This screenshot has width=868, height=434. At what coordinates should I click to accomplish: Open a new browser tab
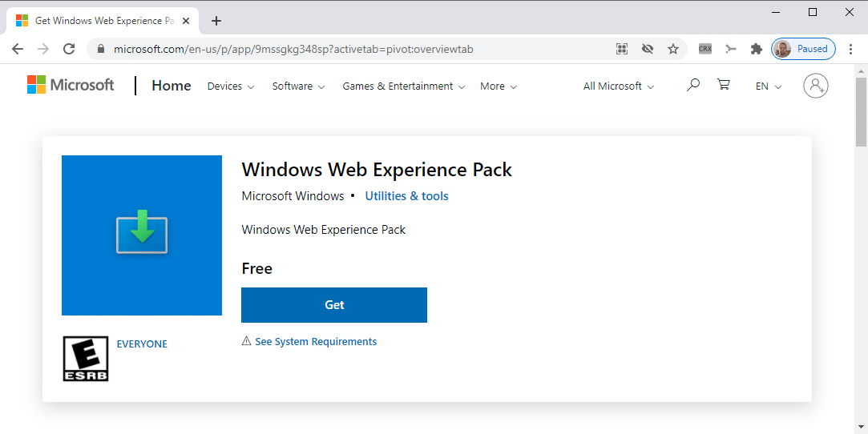(x=216, y=21)
